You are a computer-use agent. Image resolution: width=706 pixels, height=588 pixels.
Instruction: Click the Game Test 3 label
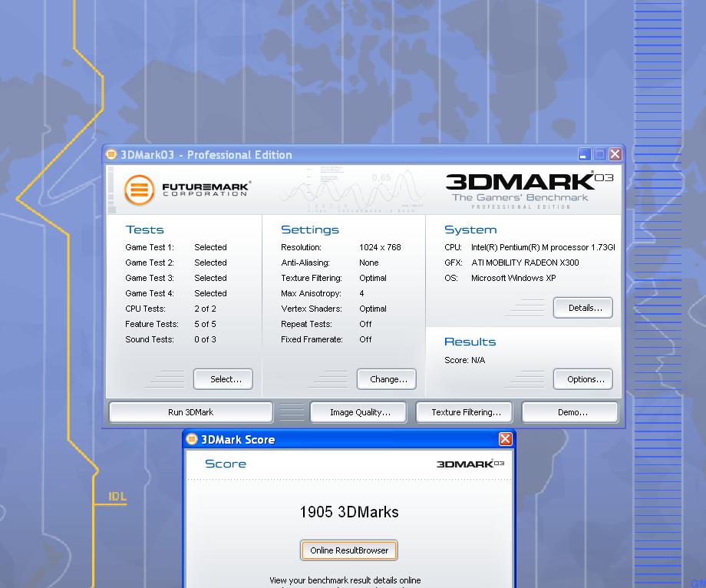click(150, 278)
